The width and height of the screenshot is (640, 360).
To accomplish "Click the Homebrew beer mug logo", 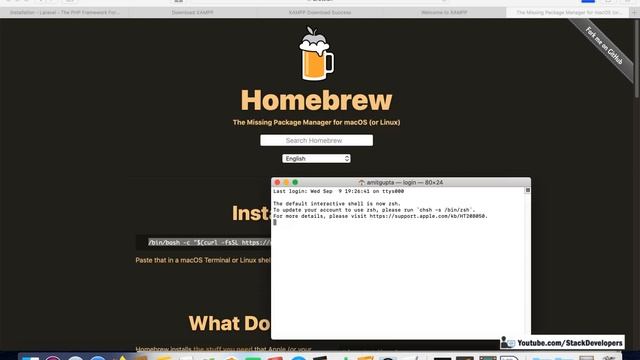I will (316, 53).
